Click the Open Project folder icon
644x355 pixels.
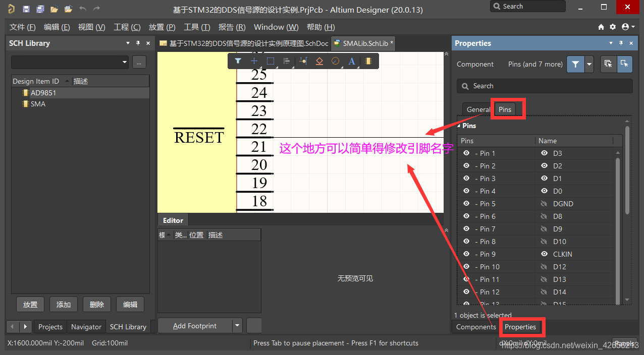pyautogui.click(x=68, y=9)
